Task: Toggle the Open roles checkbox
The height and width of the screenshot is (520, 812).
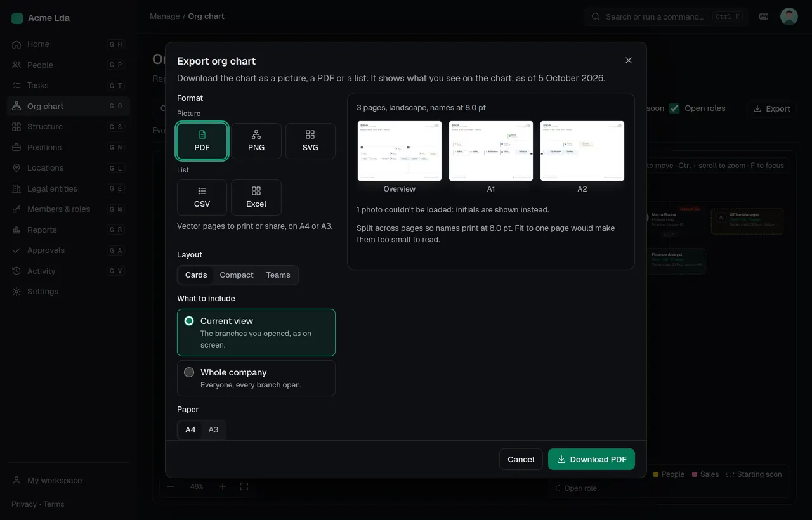Action: 674,108
